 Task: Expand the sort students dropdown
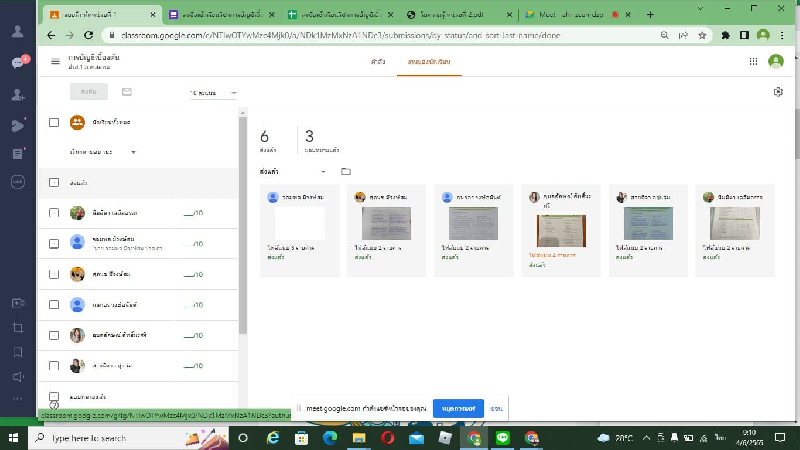[x=103, y=152]
